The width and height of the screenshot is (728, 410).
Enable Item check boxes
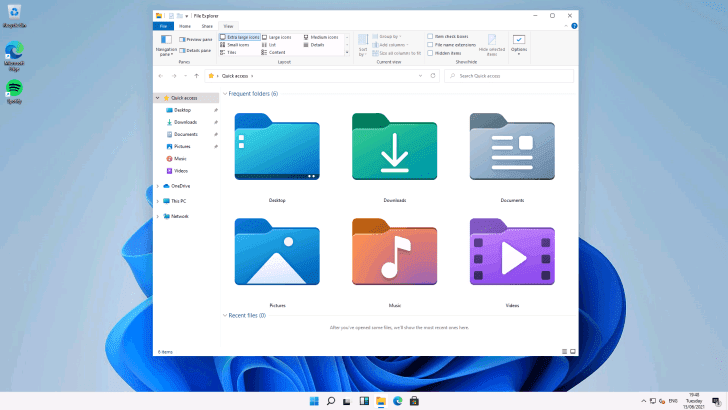(448, 36)
